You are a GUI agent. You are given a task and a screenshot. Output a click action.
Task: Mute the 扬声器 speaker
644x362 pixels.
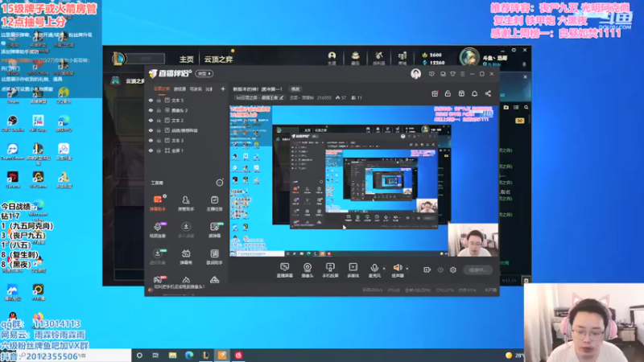[x=398, y=270]
